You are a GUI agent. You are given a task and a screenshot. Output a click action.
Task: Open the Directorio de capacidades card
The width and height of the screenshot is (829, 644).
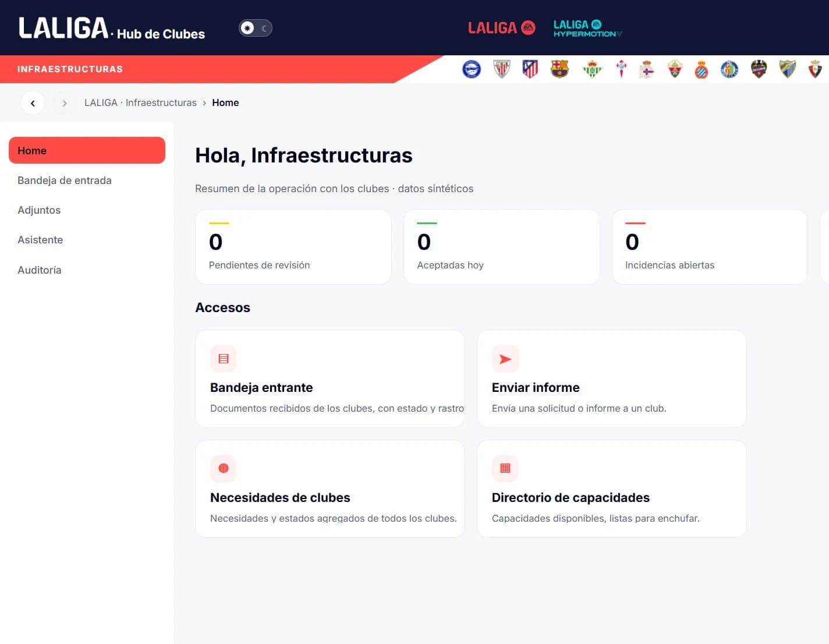(x=612, y=489)
